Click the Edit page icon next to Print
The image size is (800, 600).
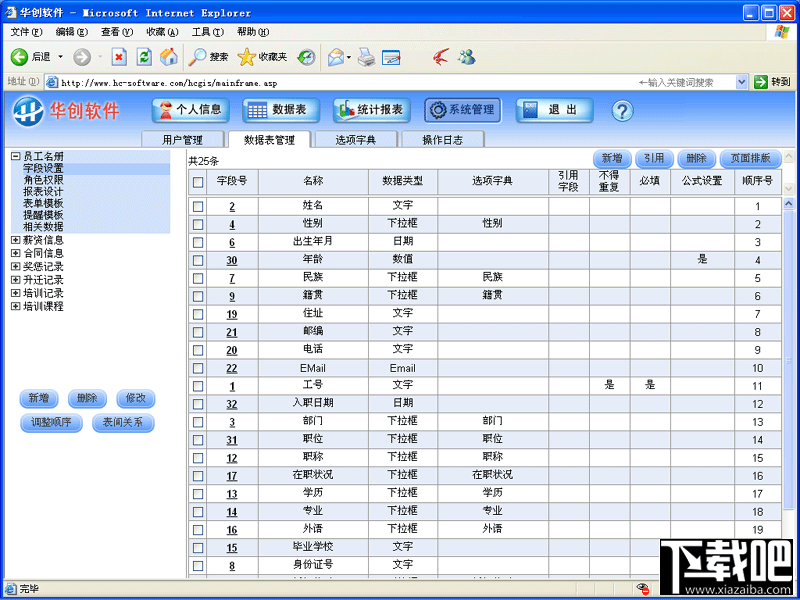pos(391,57)
